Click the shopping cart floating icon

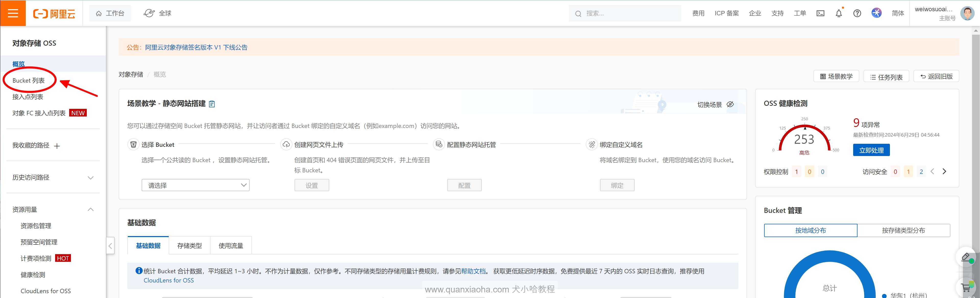(x=966, y=288)
